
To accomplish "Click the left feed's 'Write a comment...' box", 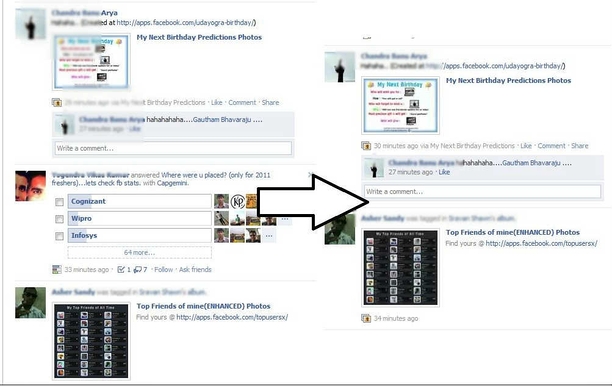I will pos(173,148).
